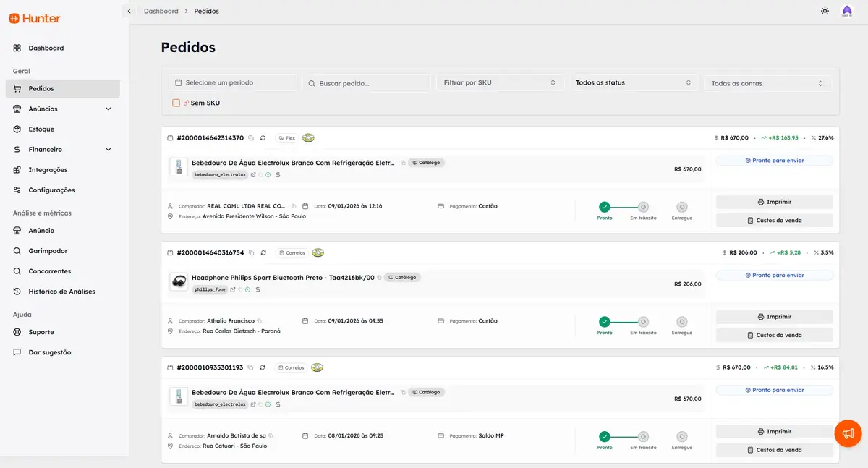Enable the Sem SKU checkbox
This screenshot has width=868, height=468.
click(x=176, y=103)
